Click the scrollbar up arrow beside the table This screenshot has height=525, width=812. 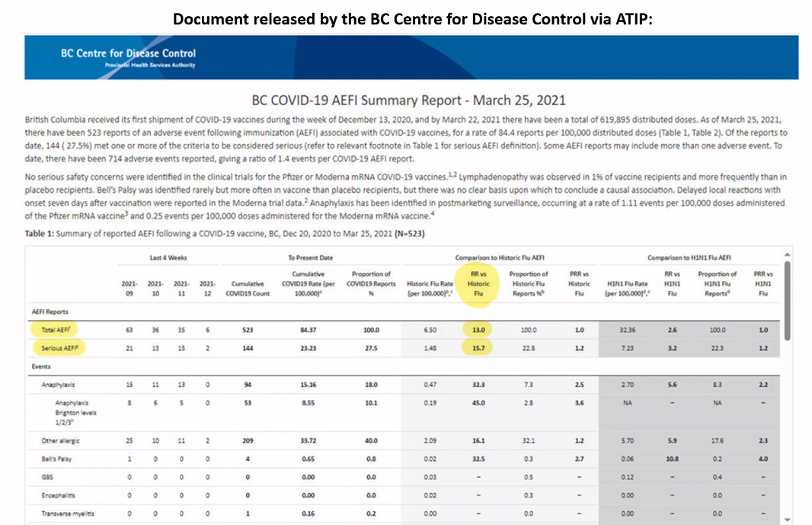pyautogui.click(x=787, y=254)
